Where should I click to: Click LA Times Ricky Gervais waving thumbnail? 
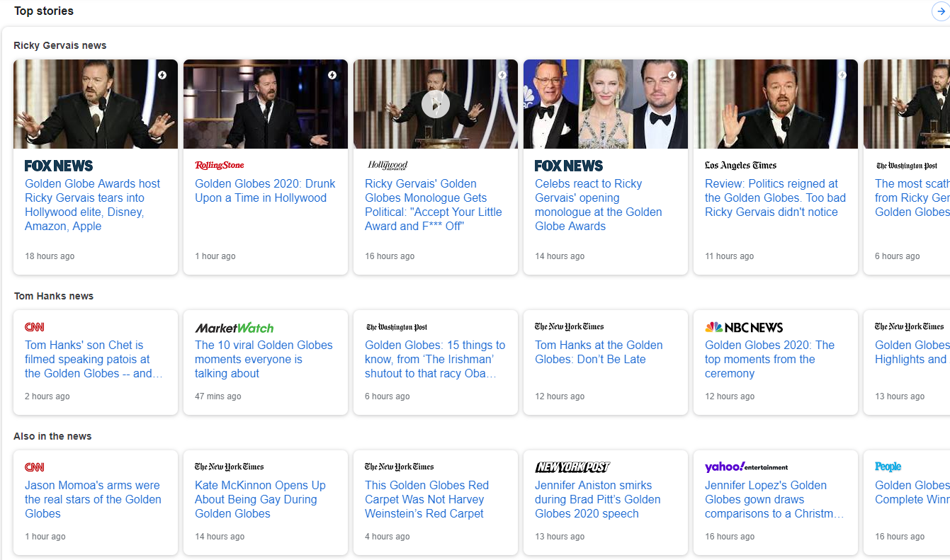coord(776,104)
